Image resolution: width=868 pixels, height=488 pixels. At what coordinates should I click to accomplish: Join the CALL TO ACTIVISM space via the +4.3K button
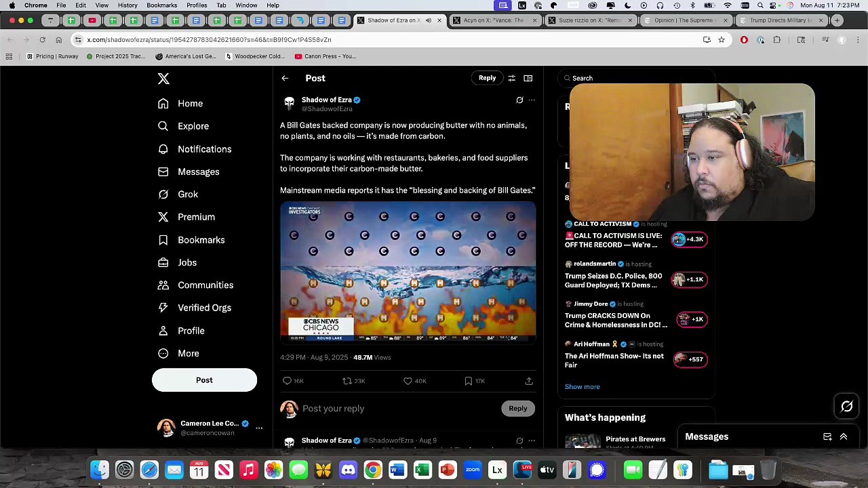pyautogui.click(x=689, y=239)
